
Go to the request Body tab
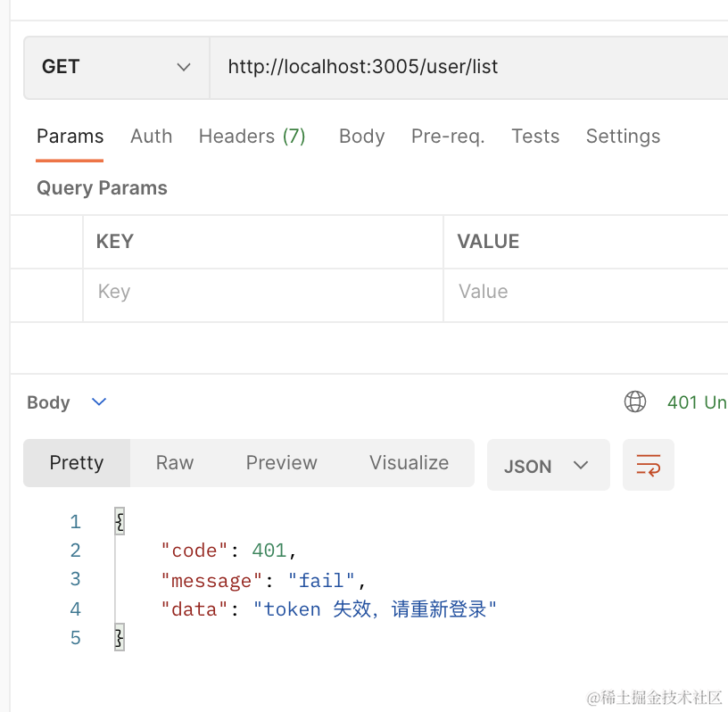(x=361, y=137)
